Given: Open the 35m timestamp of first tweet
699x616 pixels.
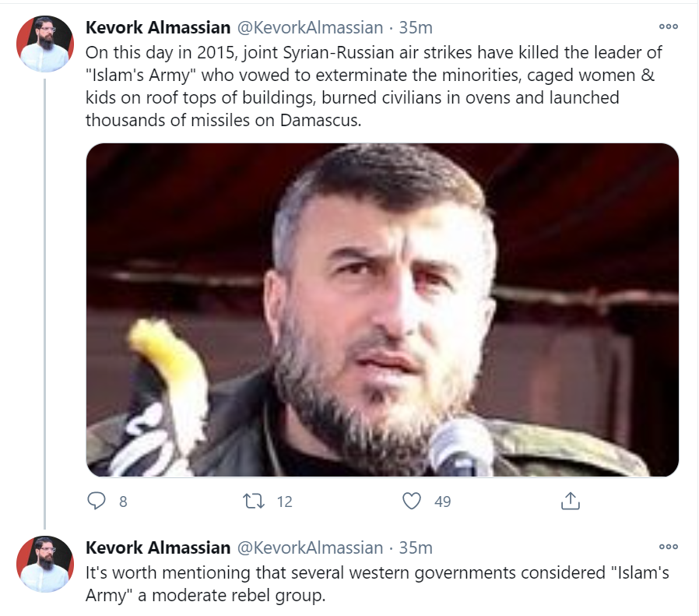Looking at the screenshot, I should pyautogui.click(x=416, y=28).
